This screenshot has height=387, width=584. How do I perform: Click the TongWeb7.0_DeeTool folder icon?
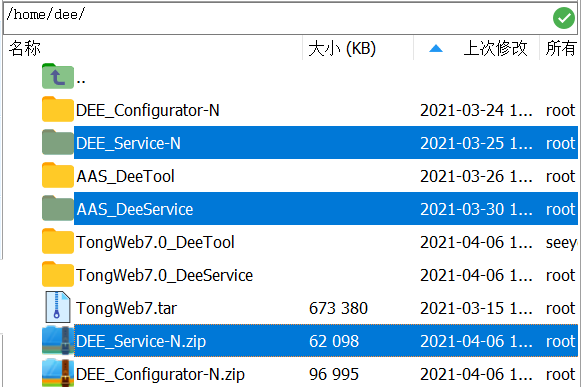pos(58,241)
